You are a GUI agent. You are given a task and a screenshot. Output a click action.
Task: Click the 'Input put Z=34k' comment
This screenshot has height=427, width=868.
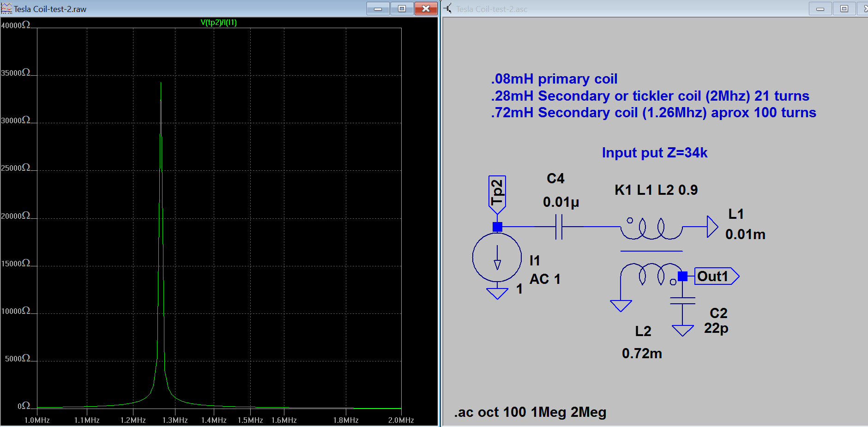click(654, 152)
